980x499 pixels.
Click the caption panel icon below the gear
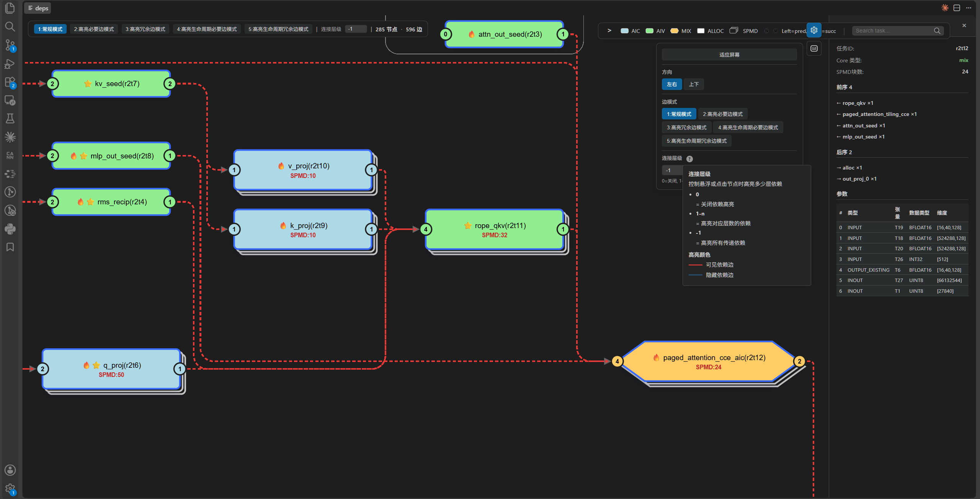[x=814, y=49]
